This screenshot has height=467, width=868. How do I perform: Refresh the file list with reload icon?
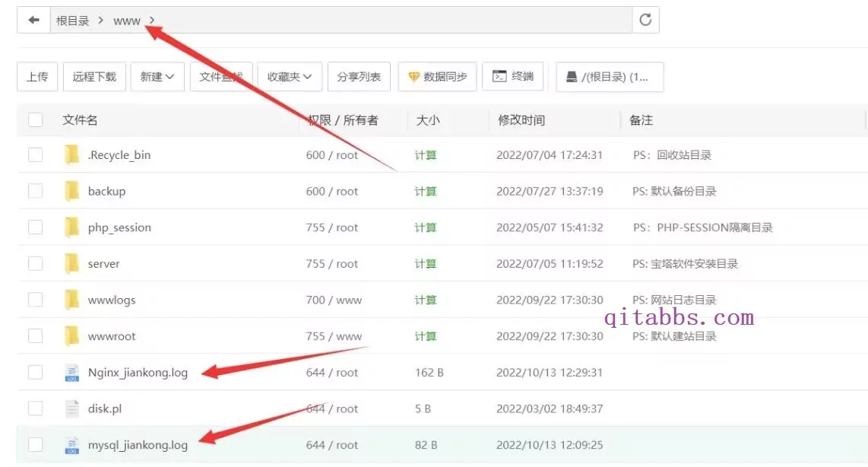click(x=645, y=21)
